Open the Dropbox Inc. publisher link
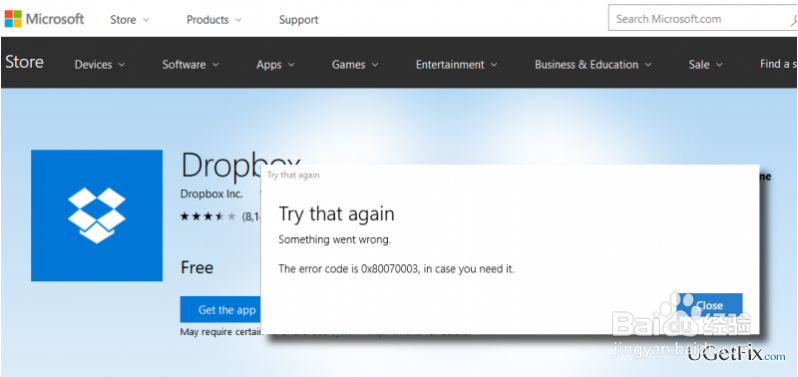Image resolution: width=798 pixels, height=377 pixels. pyautogui.click(x=211, y=194)
